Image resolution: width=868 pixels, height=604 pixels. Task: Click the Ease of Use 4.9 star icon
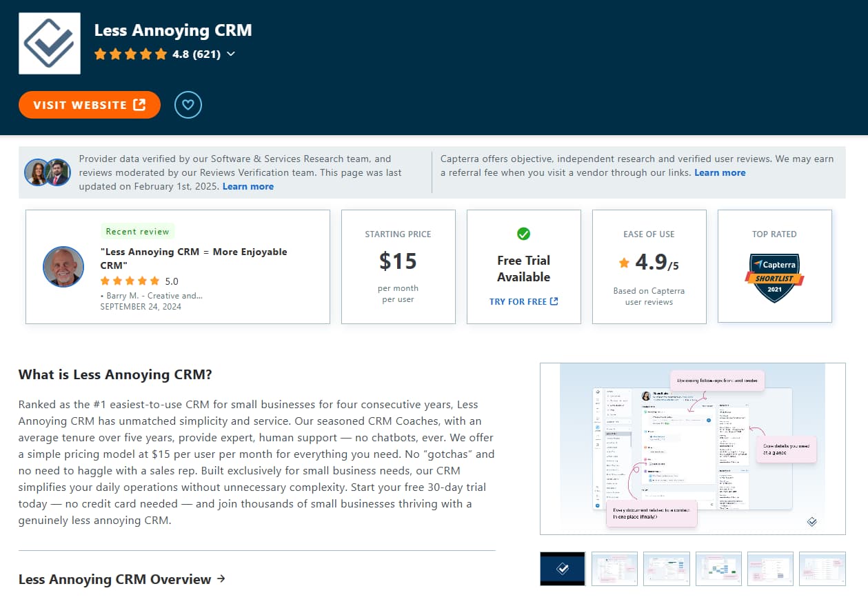(x=624, y=263)
